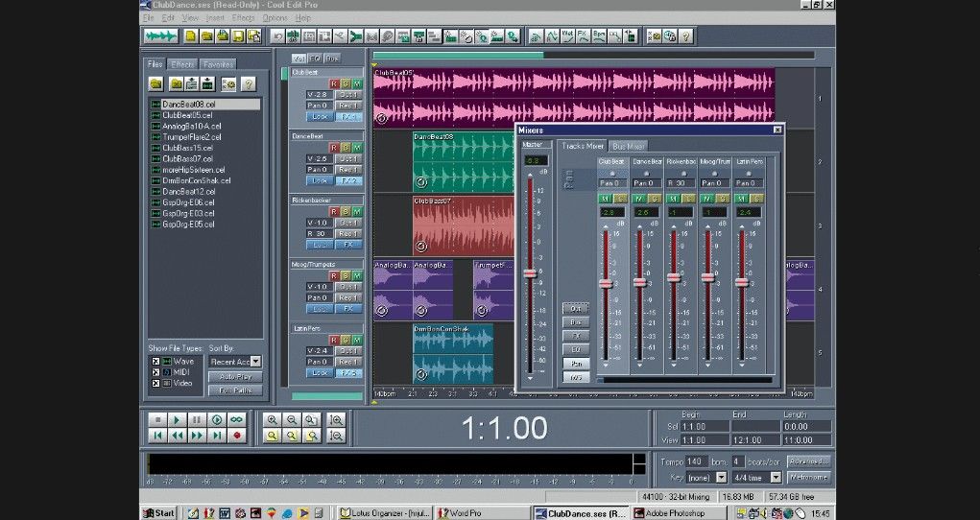Viewport: 980px width, 520px height.
Task: Click Go to End transport button
Action: (x=216, y=436)
